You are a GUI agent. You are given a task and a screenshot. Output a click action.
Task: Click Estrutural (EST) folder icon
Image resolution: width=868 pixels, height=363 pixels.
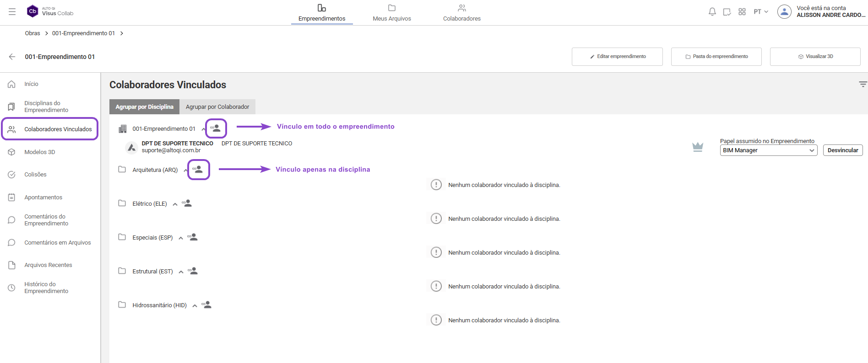click(122, 271)
